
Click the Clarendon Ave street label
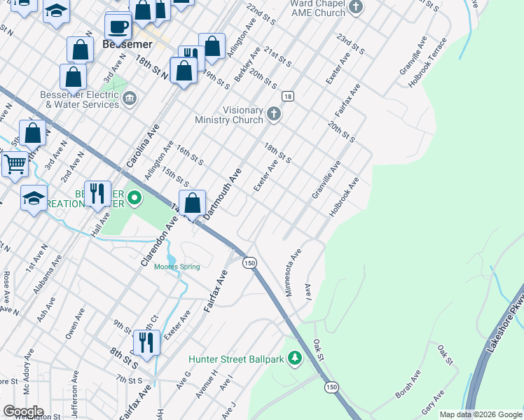click(x=160, y=241)
